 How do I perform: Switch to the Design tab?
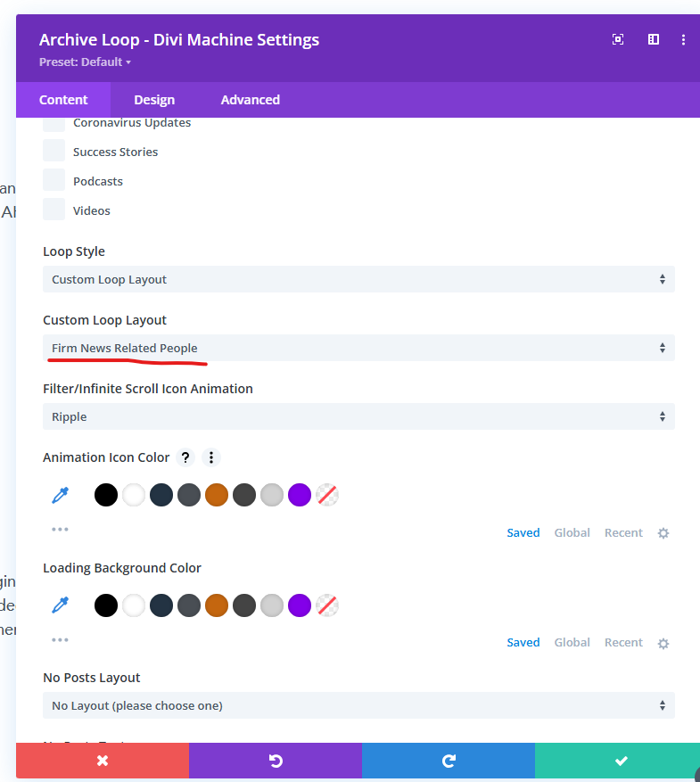[154, 100]
